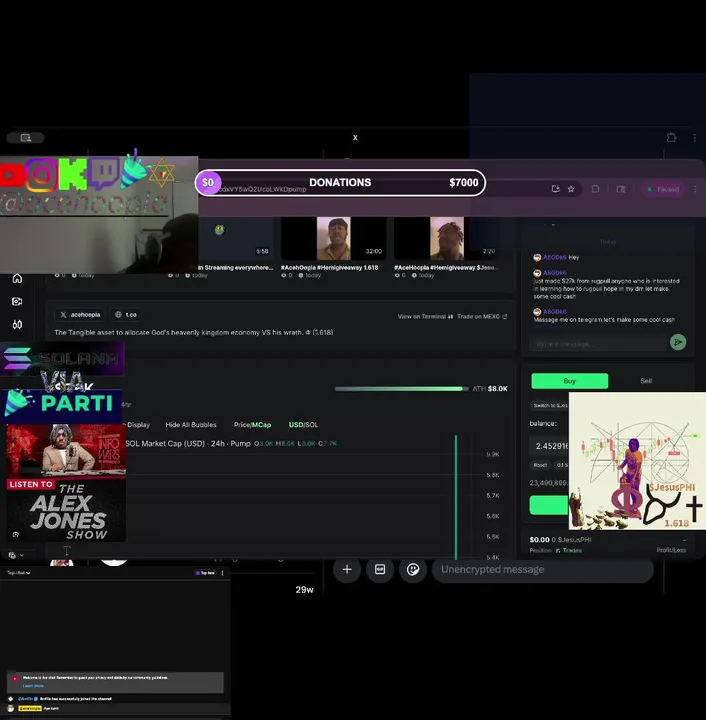Open the t.co website link
This screenshot has width=706, height=720.
click(126, 315)
